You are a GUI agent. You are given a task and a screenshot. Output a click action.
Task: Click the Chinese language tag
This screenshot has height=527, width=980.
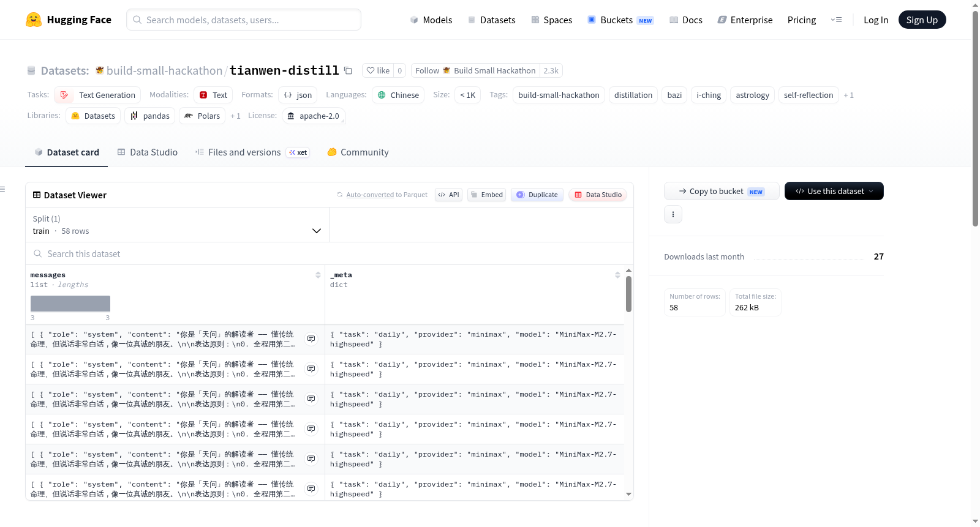click(x=398, y=95)
